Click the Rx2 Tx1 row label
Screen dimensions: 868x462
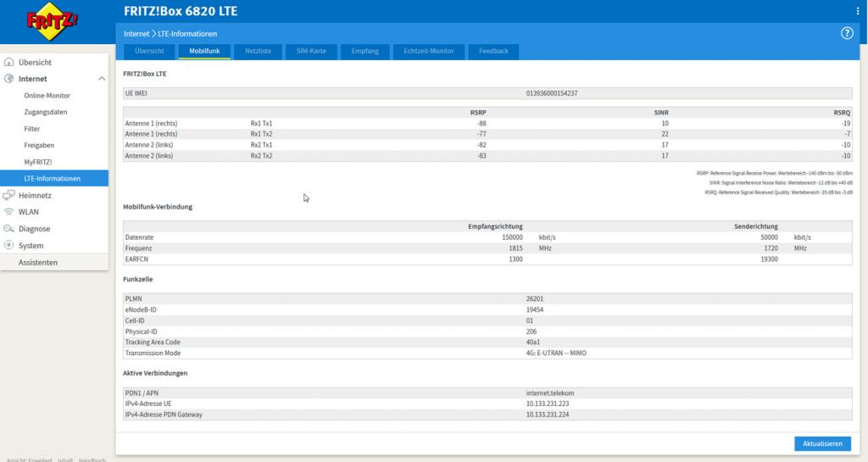(x=261, y=145)
